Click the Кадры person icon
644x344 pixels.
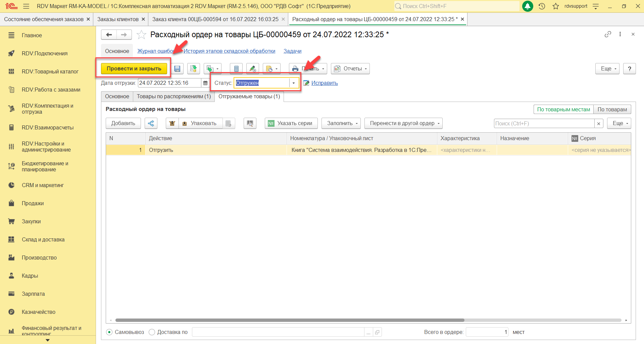[11, 276]
